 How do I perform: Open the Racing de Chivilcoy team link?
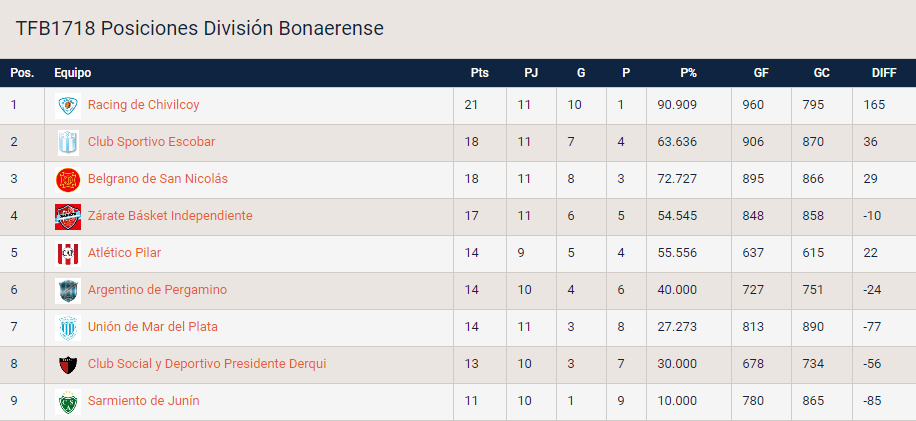143,105
